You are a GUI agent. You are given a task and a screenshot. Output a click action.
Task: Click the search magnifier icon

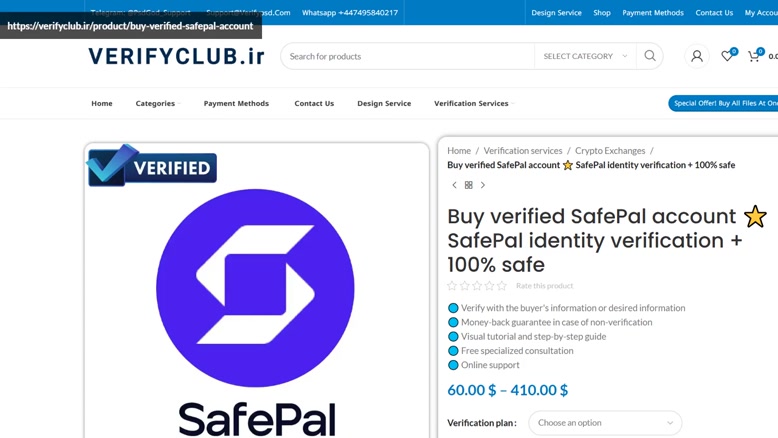click(x=650, y=56)
